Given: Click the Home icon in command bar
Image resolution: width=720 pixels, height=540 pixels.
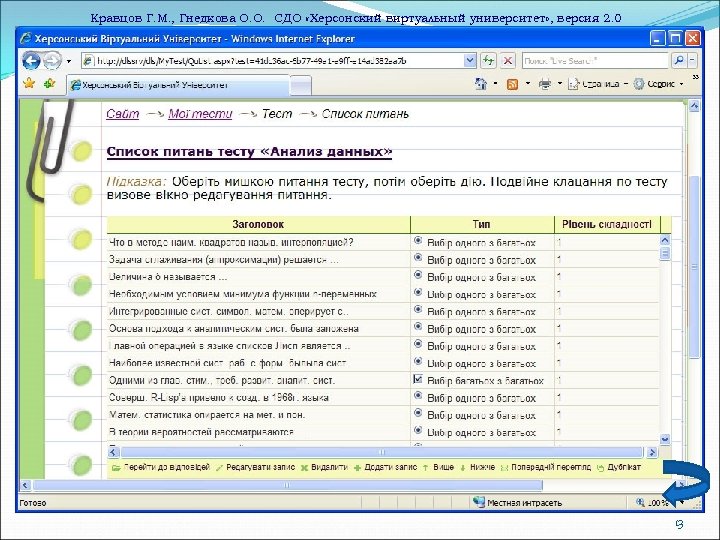Looking at the screenshot, I should pos(481,85).
